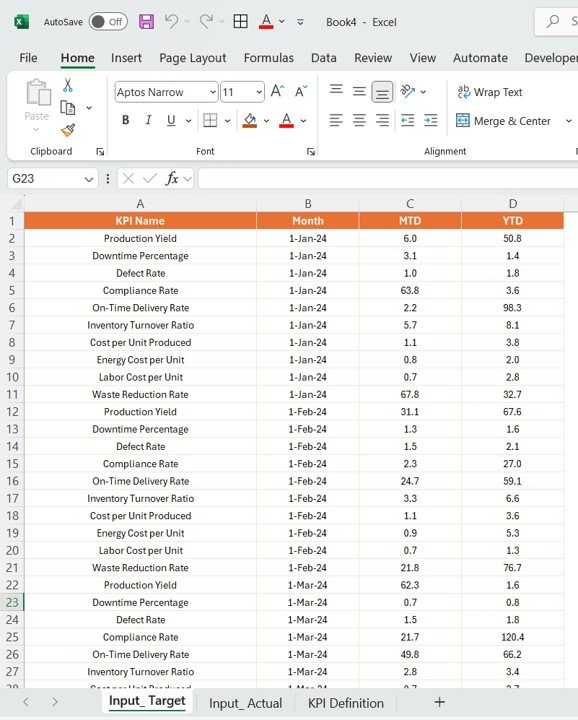This screenshot has height=720, width=578.
Task: Expand the Name Box dropdown arrow
Action: pyautogui.click(x=89, y=179)
